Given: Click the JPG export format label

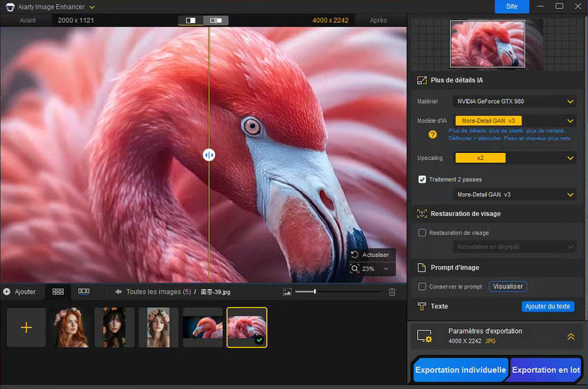Looking at the screenshot, I should point(490,341).
